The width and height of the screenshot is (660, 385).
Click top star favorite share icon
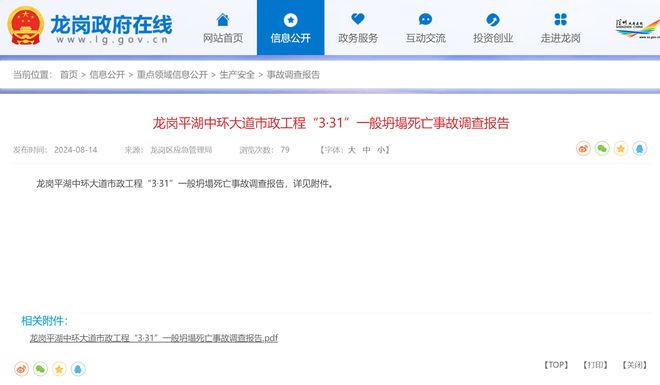[621, 149]
